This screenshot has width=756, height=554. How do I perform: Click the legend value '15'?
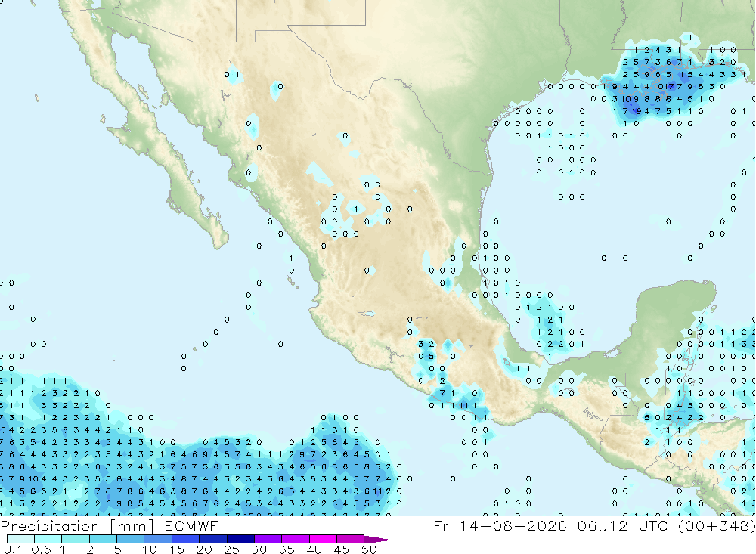click(177, 549)
